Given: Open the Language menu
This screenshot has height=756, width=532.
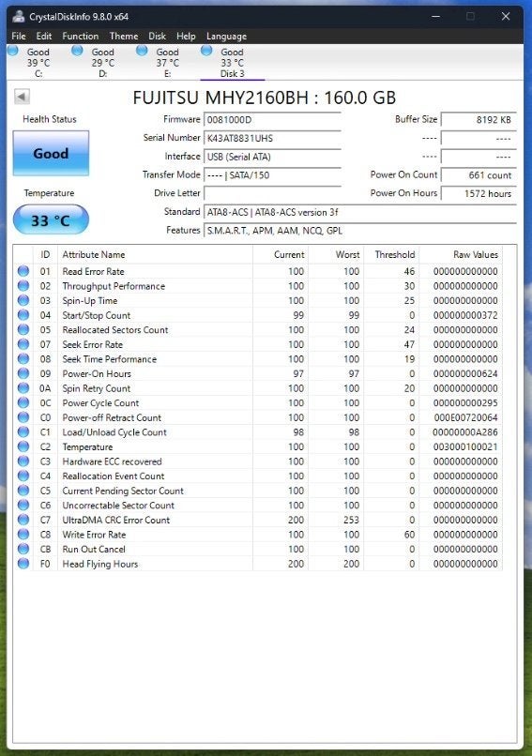Looking at the screenshot, I should coord(226,37).
